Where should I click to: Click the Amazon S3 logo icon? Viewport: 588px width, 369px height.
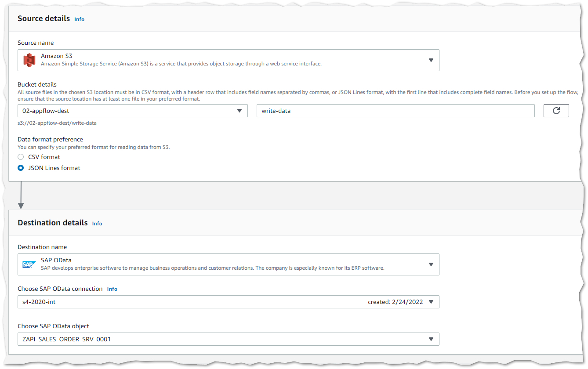[x=29, y=60]
